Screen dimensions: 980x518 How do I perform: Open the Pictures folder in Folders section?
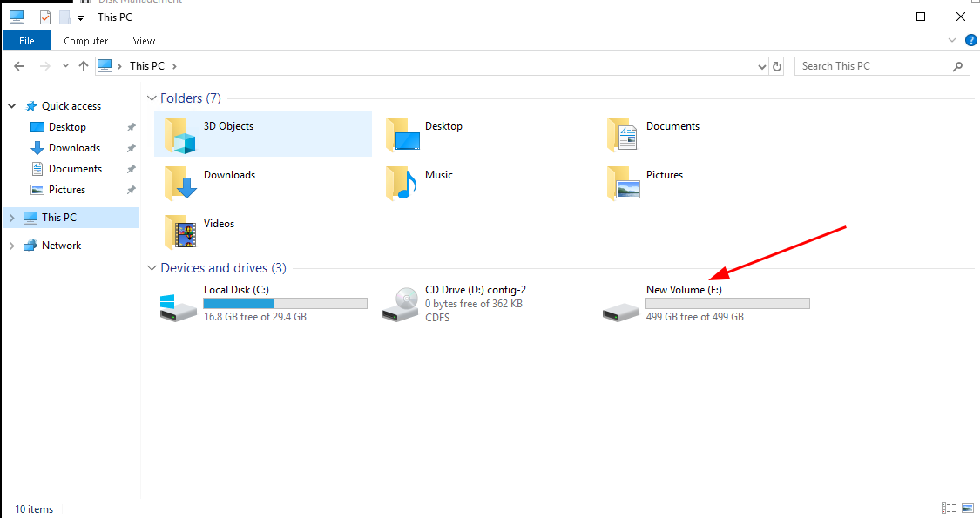[664, 176]
